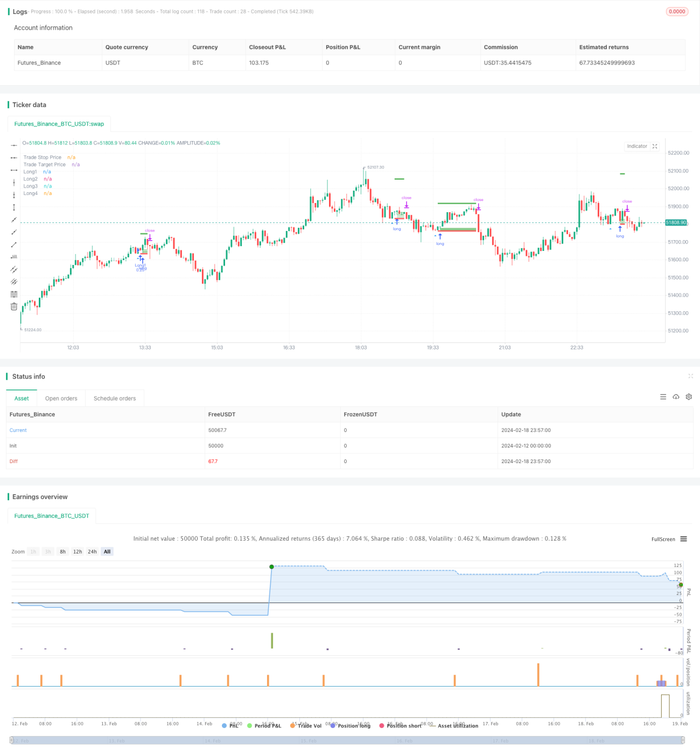Switch to the Open orders tab

(x=61, y=398)
